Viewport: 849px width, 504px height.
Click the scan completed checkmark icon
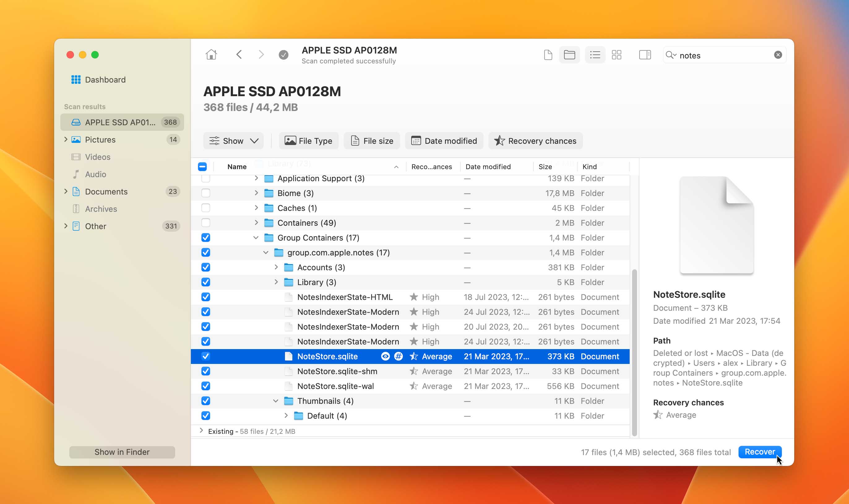click(283, 55)
